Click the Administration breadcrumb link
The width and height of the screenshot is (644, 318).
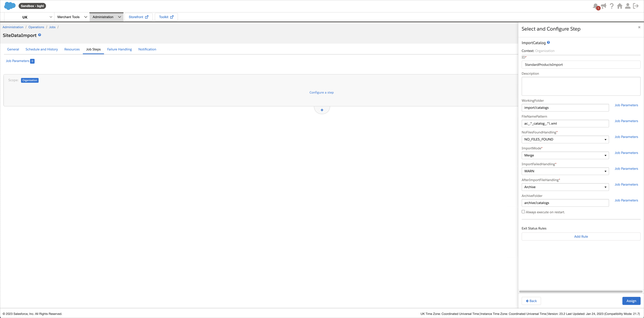13,27
